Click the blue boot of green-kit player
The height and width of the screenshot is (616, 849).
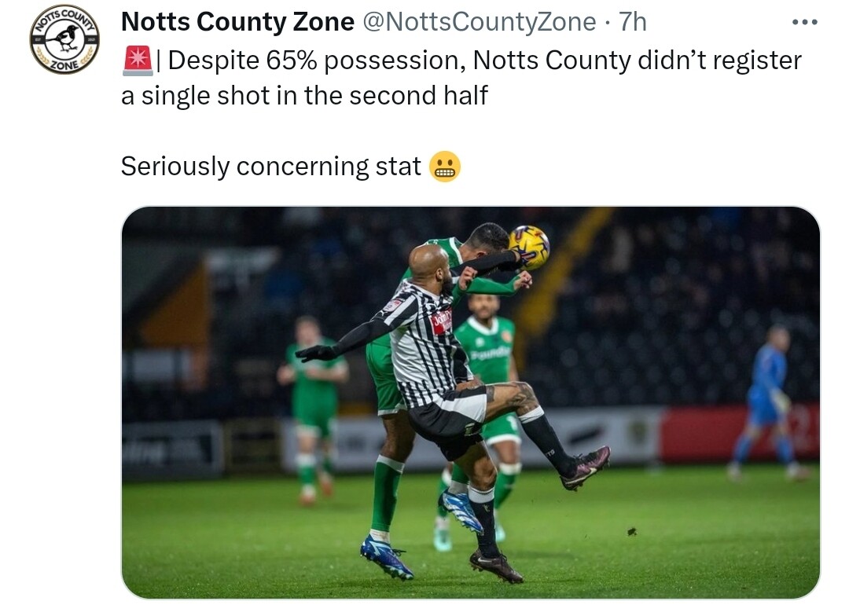[386, 557]
